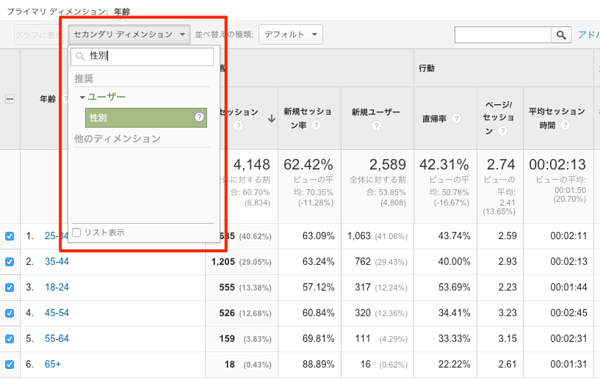
Task: Open the 35-44 age link
Action: click(57, 262)
